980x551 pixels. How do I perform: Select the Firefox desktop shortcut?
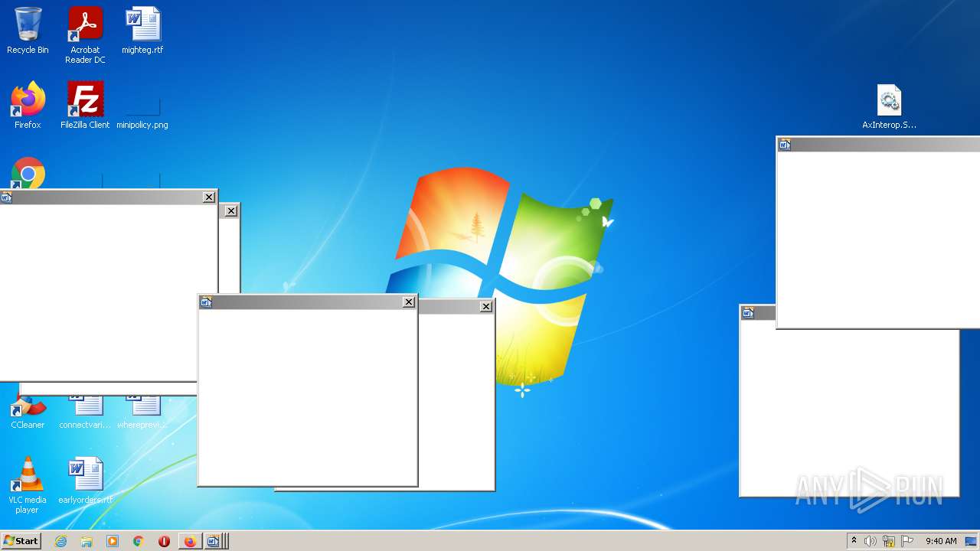[x=28, y=106]
